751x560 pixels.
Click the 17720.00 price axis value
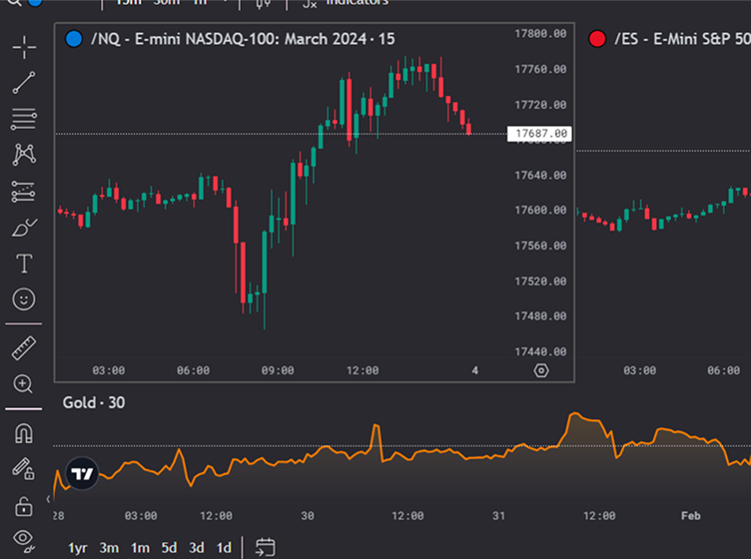pyautogui.click(x=540, y=105)
